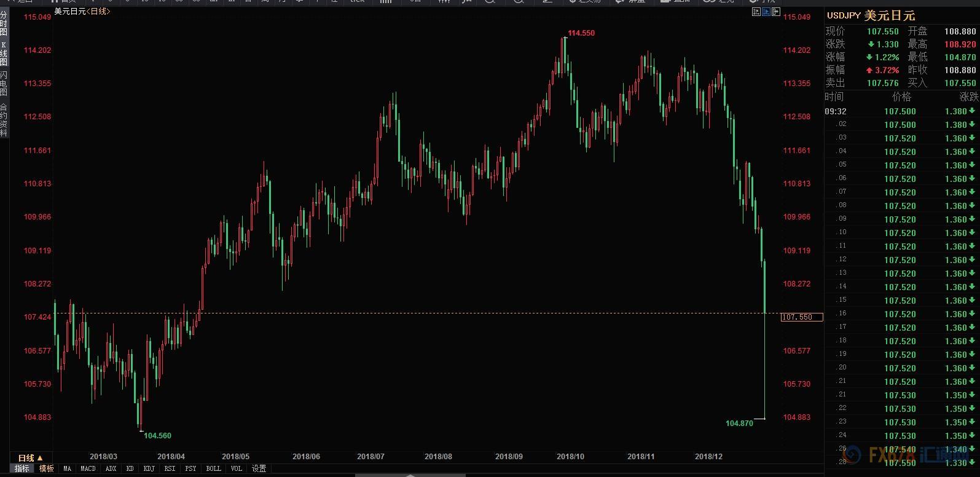Select the 09:32 row in tick list
980x477 pixels.
pos(901,111)
